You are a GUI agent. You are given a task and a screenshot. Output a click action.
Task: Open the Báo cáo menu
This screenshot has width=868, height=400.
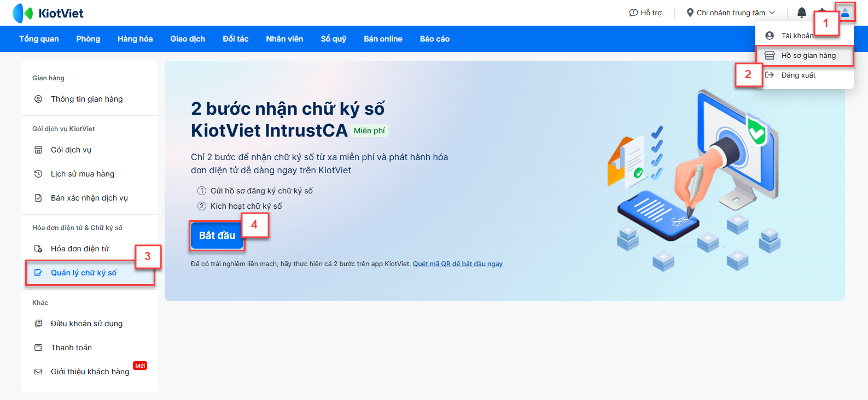coord(435,39)
